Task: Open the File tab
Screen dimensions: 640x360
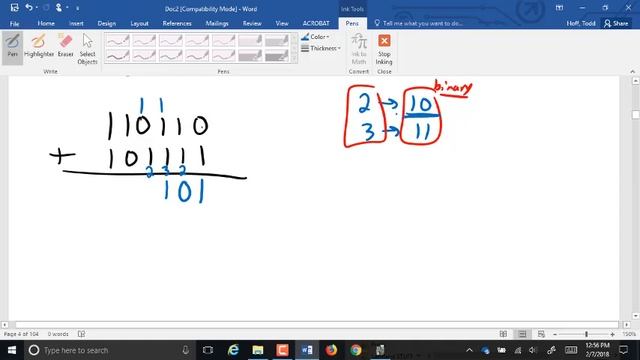Action: (x=14, y=24)
